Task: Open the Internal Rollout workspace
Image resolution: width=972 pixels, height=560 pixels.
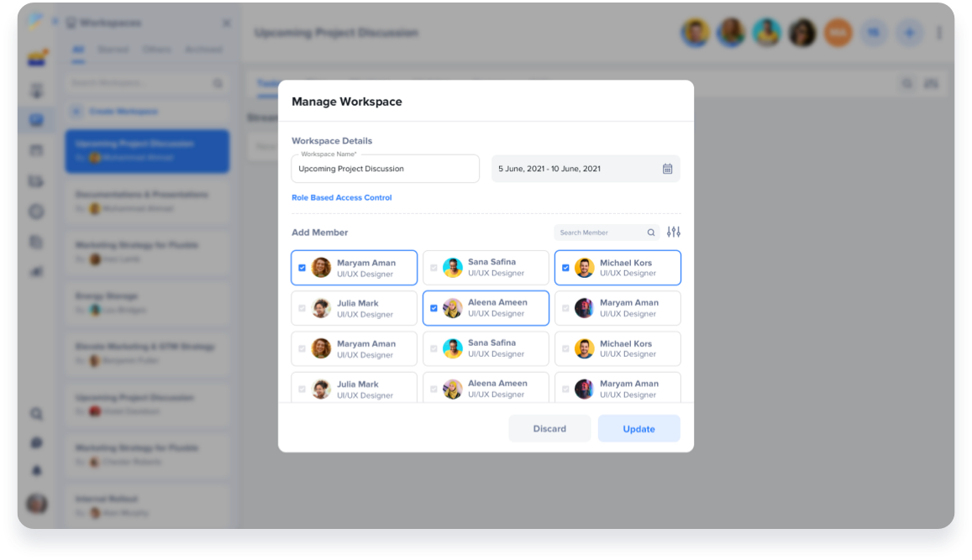Action: pyautogui.click(x=147, y=505)
